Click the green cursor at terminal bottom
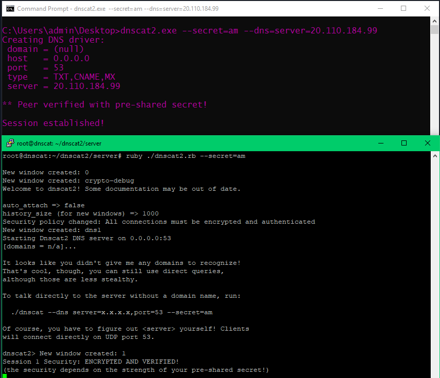 tap(5, 376)
